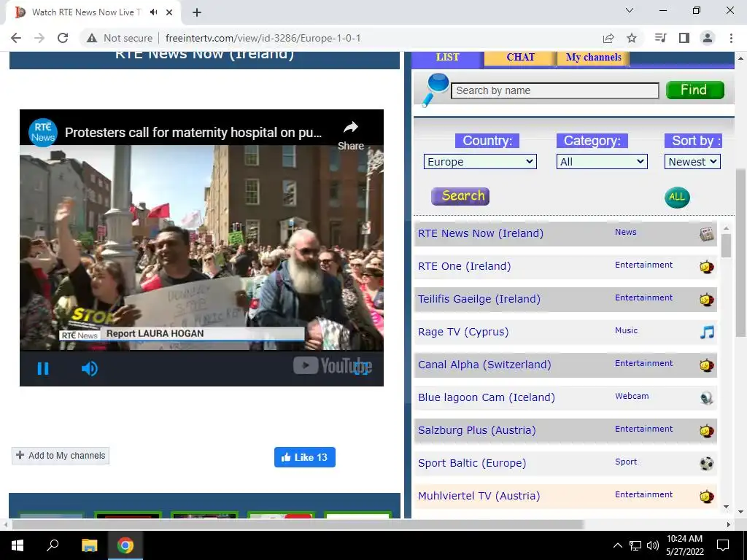Pause the RTE News video
Viewport: 747px width, 560px height.
click(x=43, y=368)
